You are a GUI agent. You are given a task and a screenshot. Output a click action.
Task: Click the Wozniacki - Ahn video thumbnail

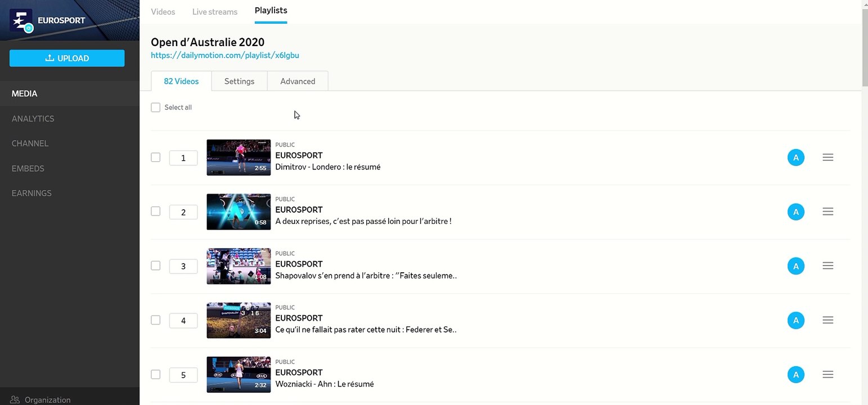click(x=239, y=375)
